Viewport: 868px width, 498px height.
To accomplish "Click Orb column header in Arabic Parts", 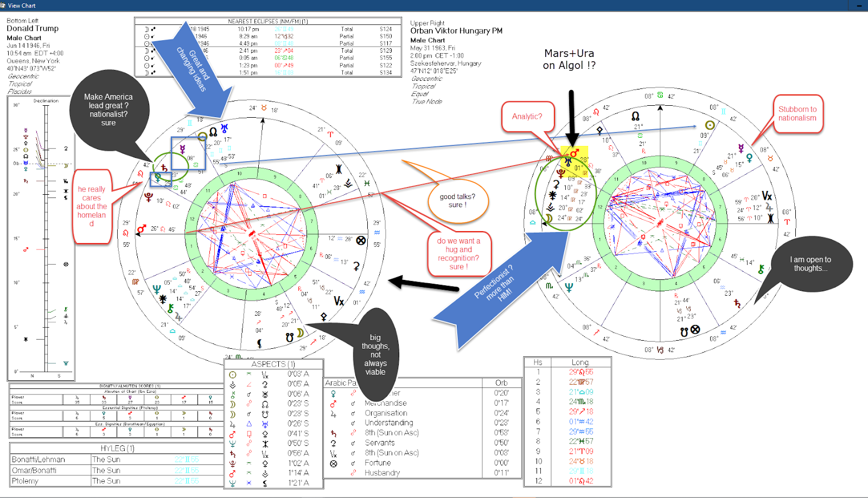I will (501, 383).
